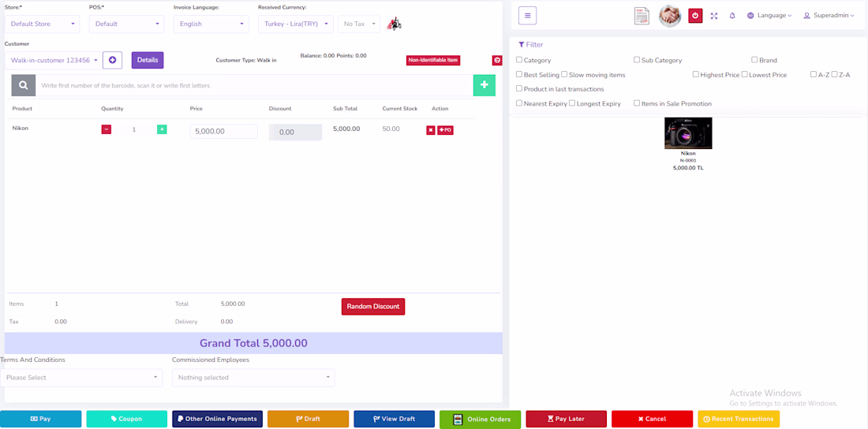Screen dimensions: 868x429
Task: Select the Nikon camera product thumbnail
Action: pyautogui.click(x=688, y=133)
